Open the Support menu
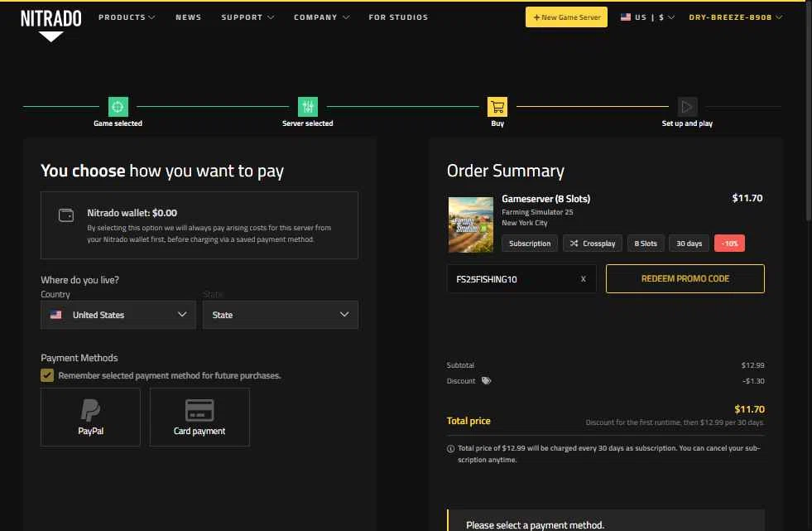The height and width of the screenshot is (531, 812). pyautogui.click(x=247, y=17)
